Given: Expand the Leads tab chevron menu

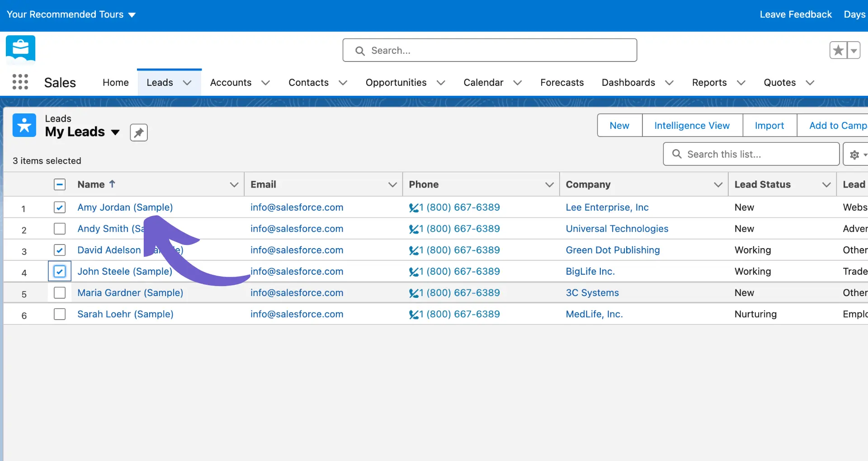Looking at the screenshot, I should click(187, 83).
